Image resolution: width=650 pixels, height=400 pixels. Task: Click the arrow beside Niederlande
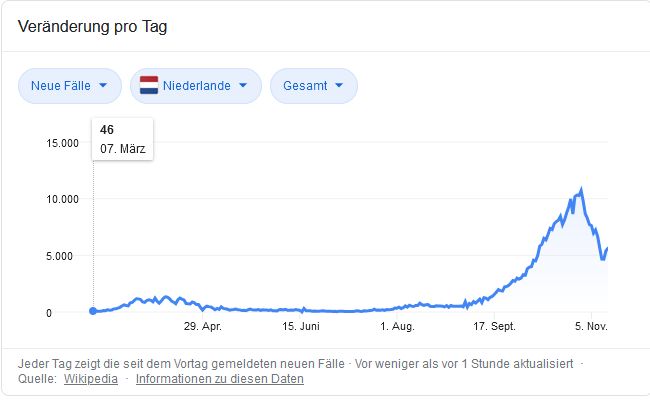point(243,86)
